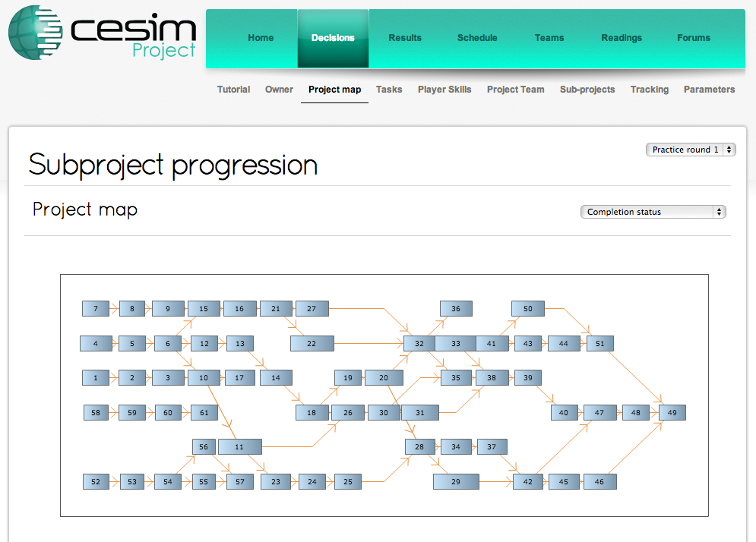756x542 pixels.
Task: Open task node 11 in the project map
Action: tap(239, 446)
